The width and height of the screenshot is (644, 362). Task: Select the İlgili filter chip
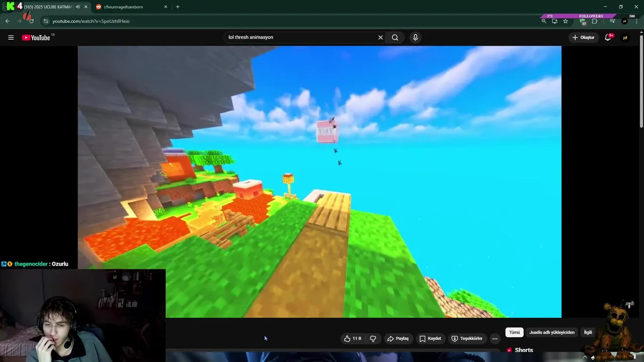tap(588, 332)
